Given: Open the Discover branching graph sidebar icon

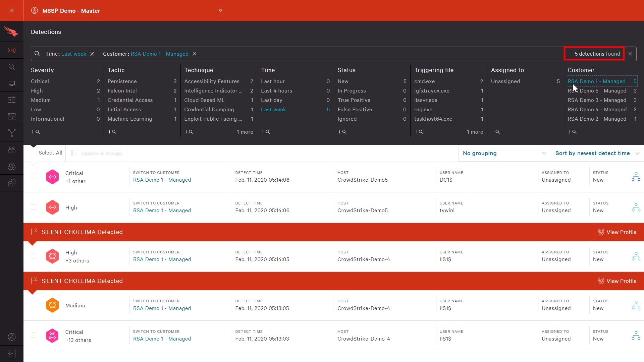Looking at the screenshot, I should pyautogui.click(x=12, y=133).
